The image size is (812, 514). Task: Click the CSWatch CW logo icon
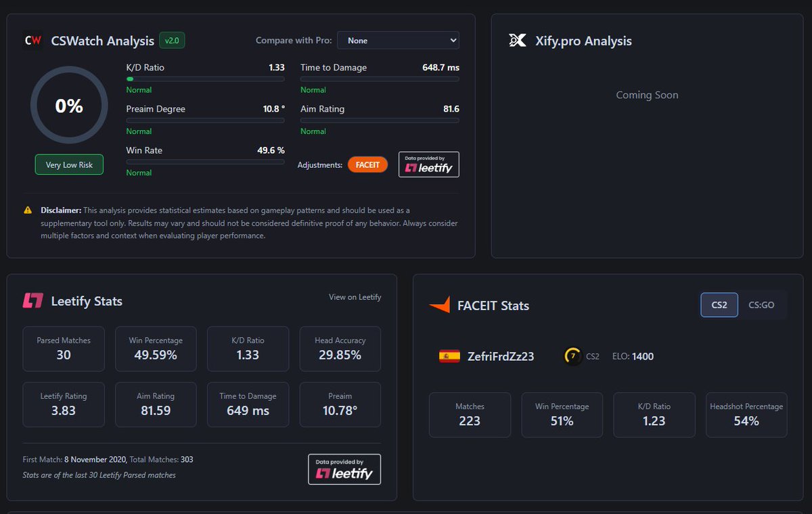coord(33,41)
